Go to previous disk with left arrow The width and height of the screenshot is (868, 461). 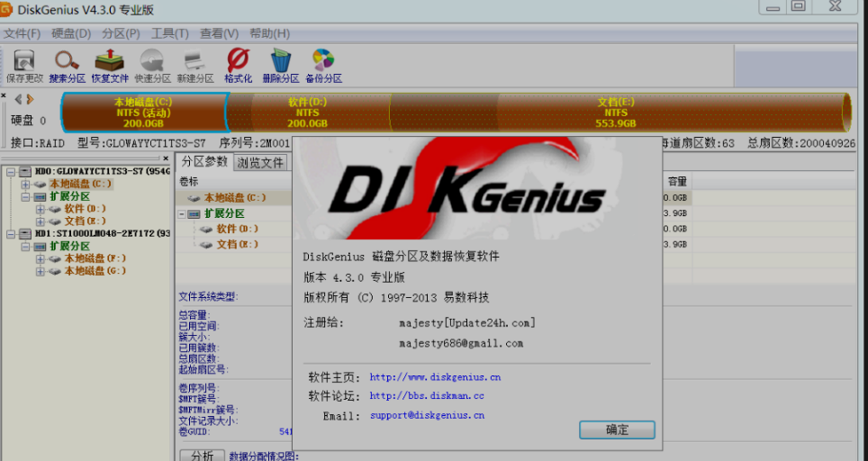[18, 99]
